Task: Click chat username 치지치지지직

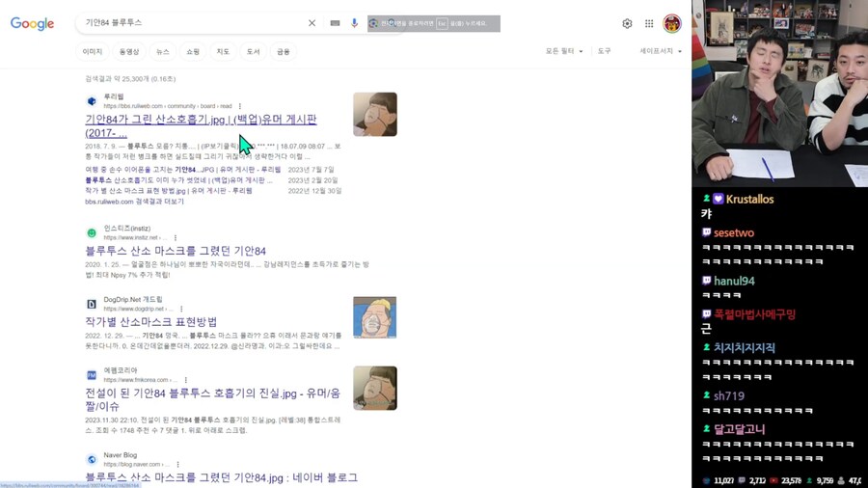Action: 744,347
